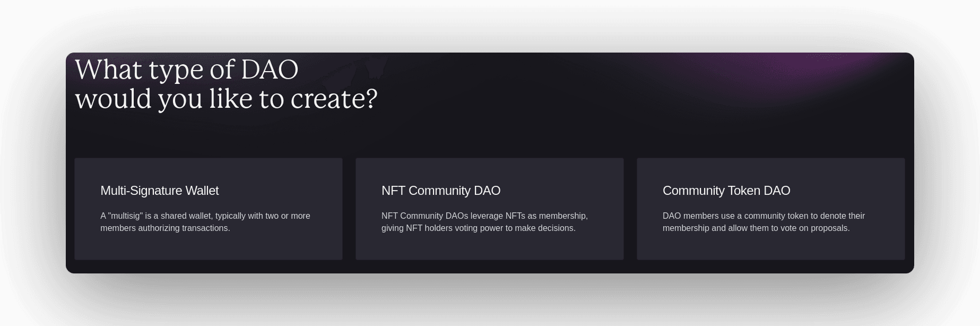Click "NFT Community DAOs leverage NFTs" text line
Image resolution: width=980 pixels, height=326 pixels.
point(484,216)
